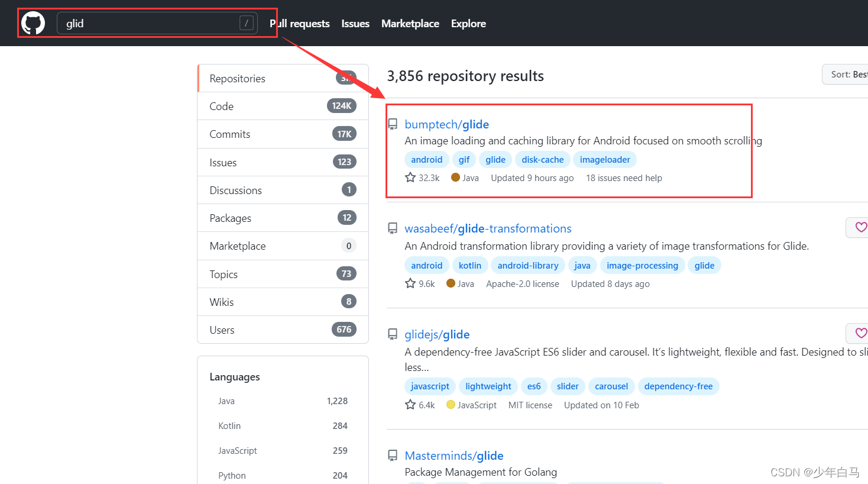Select the Discussions results filter
This screenshot has width=868, height=484.
coord(283,191)
